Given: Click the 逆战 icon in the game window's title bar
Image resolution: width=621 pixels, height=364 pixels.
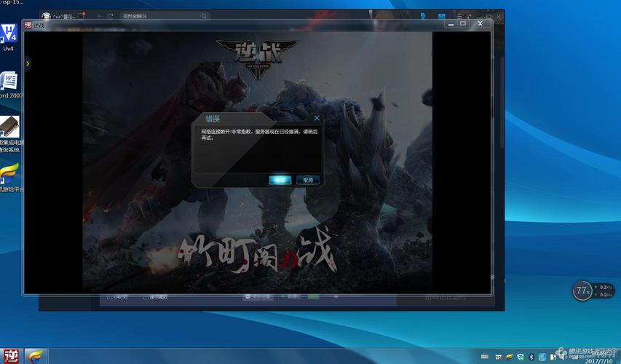Looking at the screenshot, I should [x=28, y=25].
